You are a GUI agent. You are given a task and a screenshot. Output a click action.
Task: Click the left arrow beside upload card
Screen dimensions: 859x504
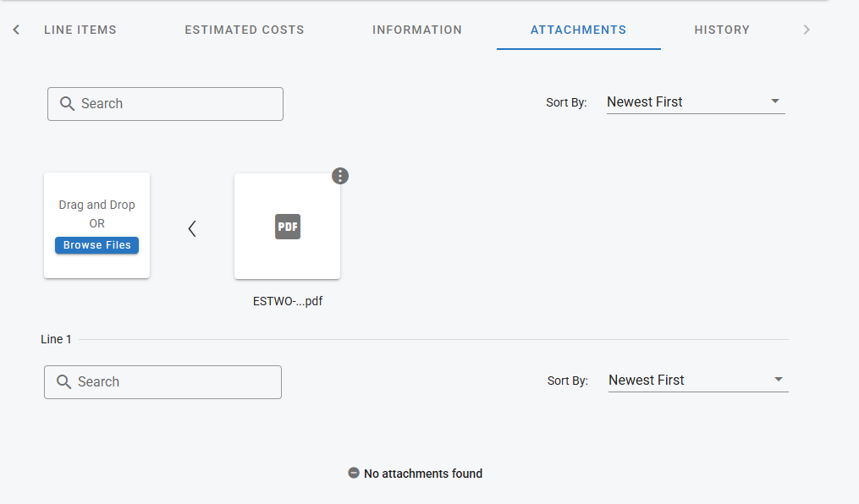tap(192, 228)
